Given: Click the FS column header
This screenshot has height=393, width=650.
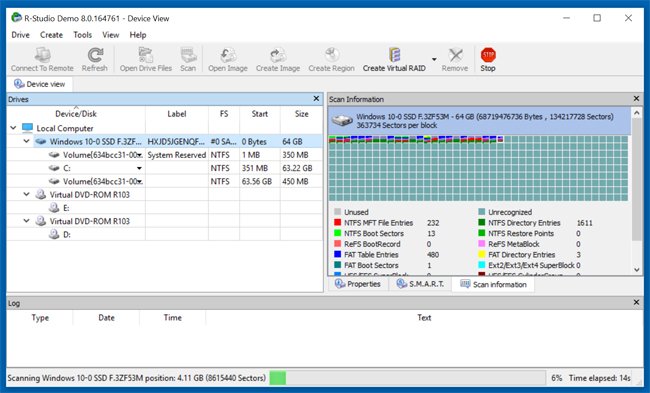Looking at the screenshot, I should pos(224,114).
